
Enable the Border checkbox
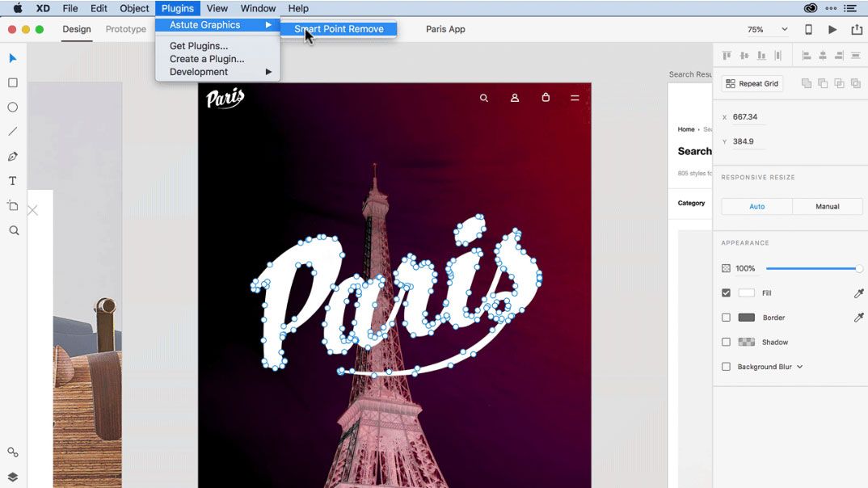click(726, 318)
